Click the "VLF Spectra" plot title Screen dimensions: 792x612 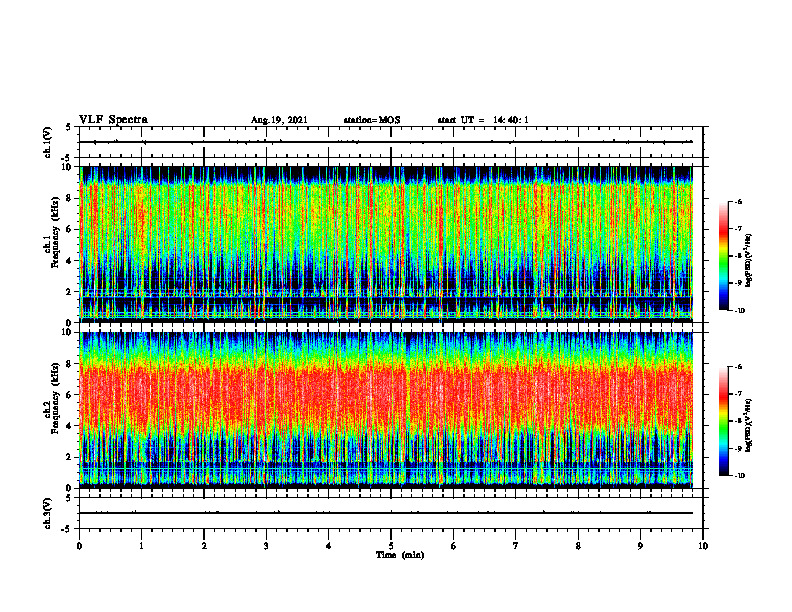[x=113, y=120]
